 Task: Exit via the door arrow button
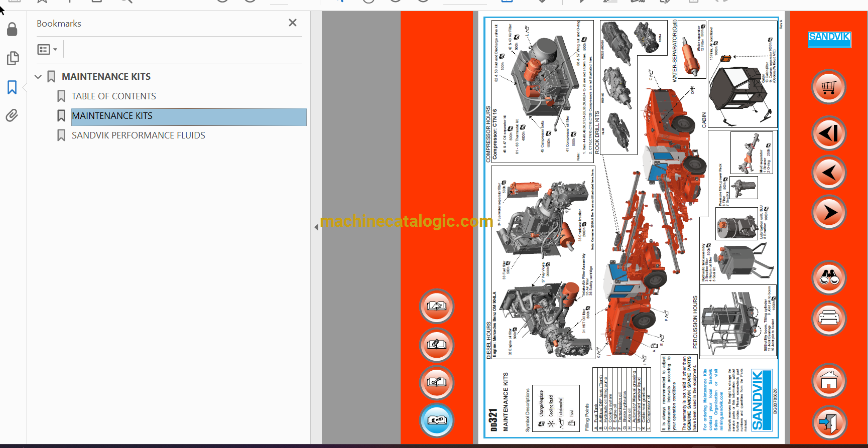(829, 422)
